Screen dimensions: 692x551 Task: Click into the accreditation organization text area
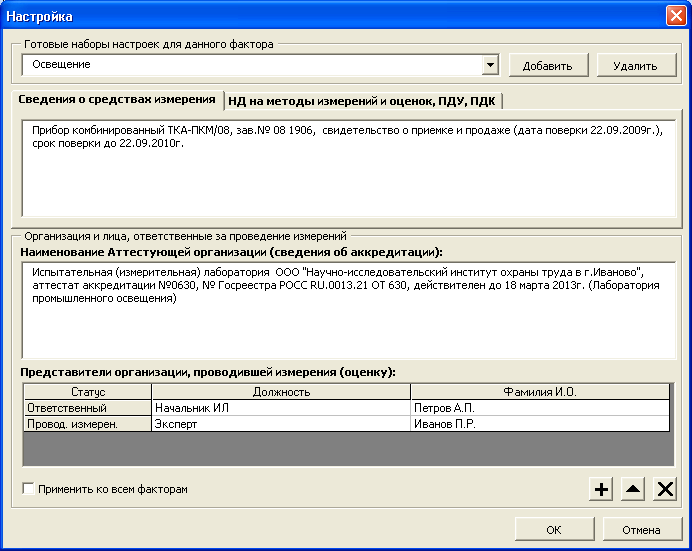point(349,310)
